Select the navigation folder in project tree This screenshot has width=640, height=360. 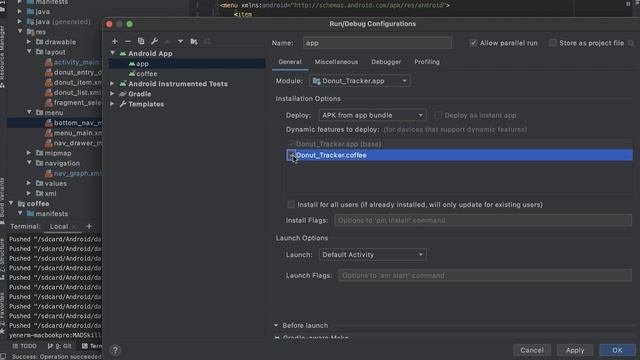point(58,163)
